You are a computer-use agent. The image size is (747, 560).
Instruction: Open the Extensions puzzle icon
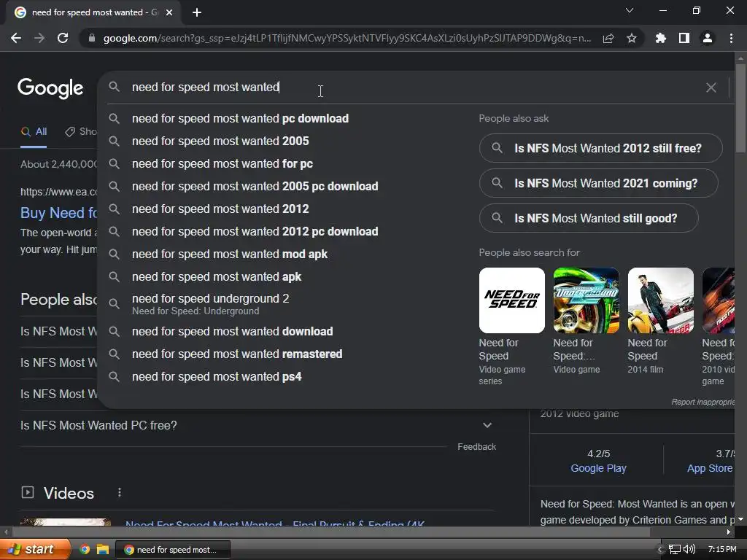coord(661,38)
